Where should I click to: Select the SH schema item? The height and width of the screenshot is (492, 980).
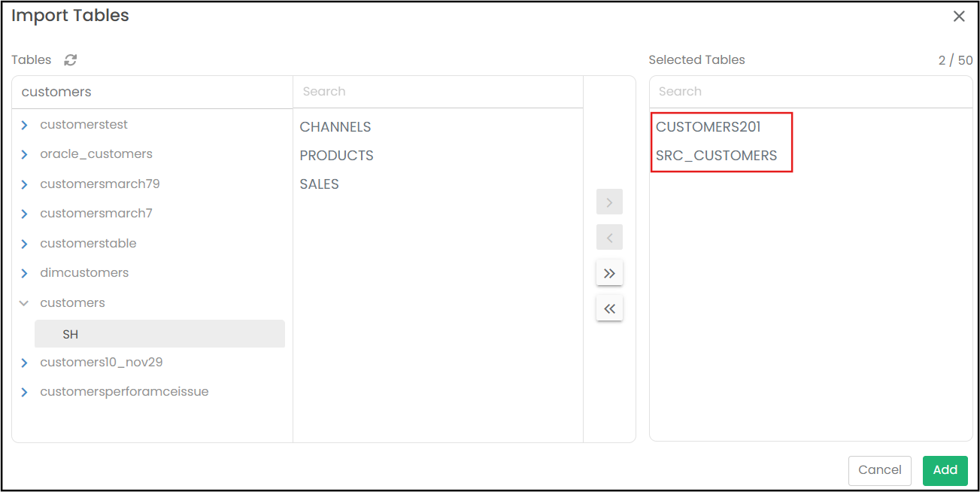pos(71,334)
